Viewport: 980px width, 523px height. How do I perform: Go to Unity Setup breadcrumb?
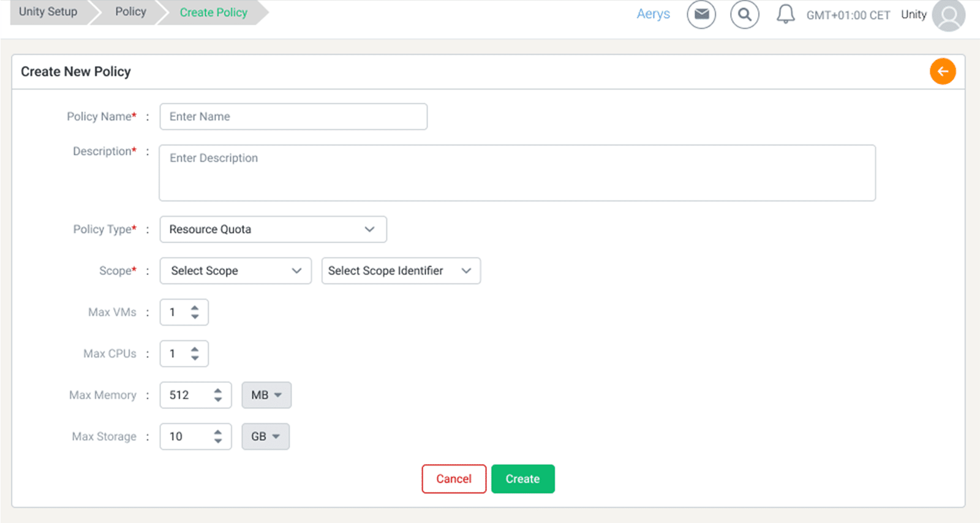click(48, 12)
